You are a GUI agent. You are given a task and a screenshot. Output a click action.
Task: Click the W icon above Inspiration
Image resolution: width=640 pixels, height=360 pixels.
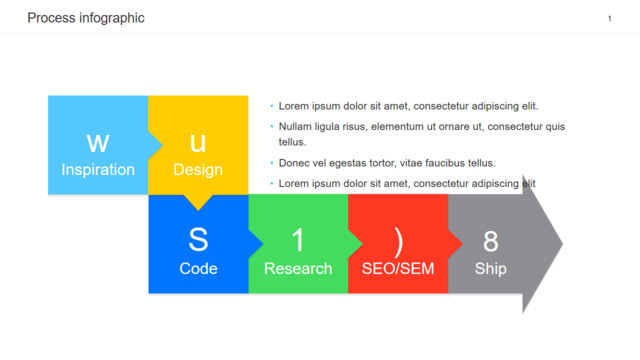(x=98, y=144)
